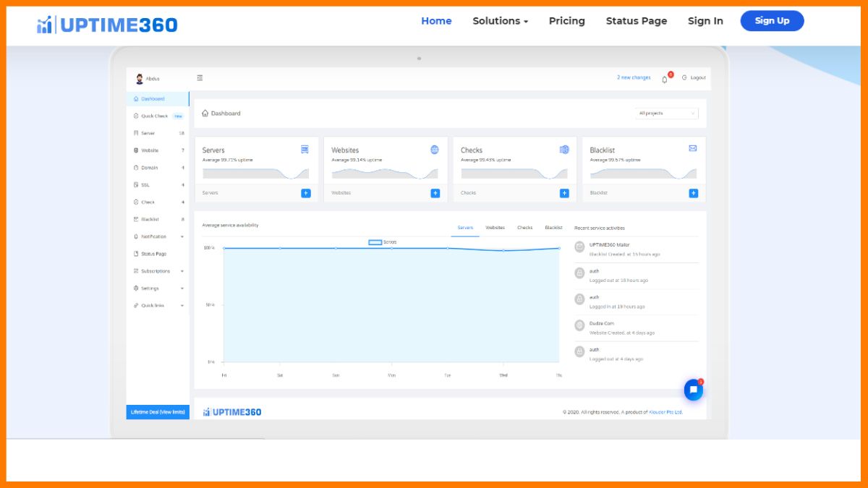Viewport: 868px width, 488px height.
Task: Click the 'Average service availability' heading
Action: [x=230, y=226]
